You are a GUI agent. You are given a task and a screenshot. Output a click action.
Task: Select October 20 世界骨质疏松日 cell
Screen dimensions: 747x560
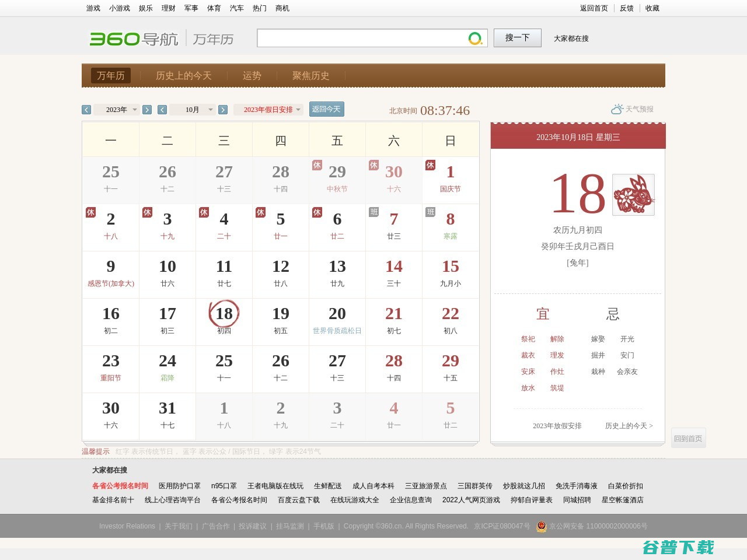[x=337, y=322]
